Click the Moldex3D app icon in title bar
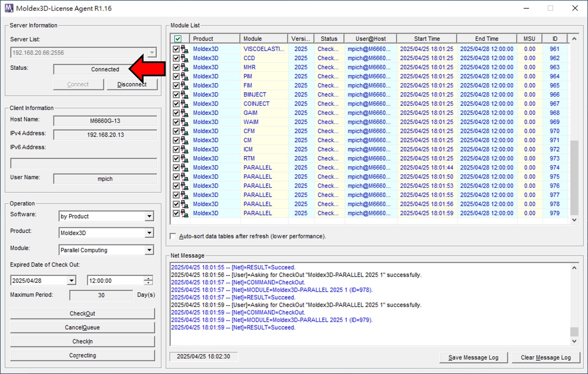588x374 pixels. coord(9,8)
